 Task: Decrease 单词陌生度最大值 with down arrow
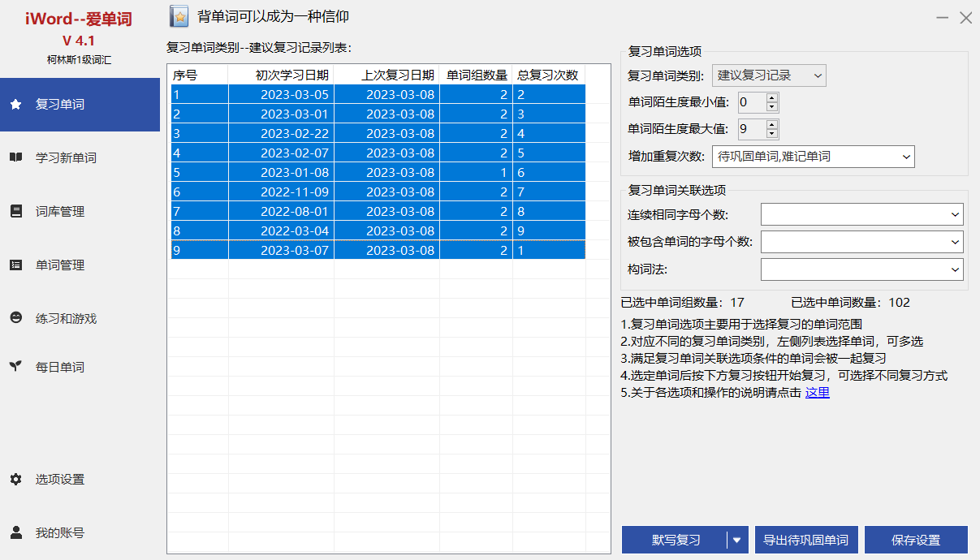tap(771, 133)
